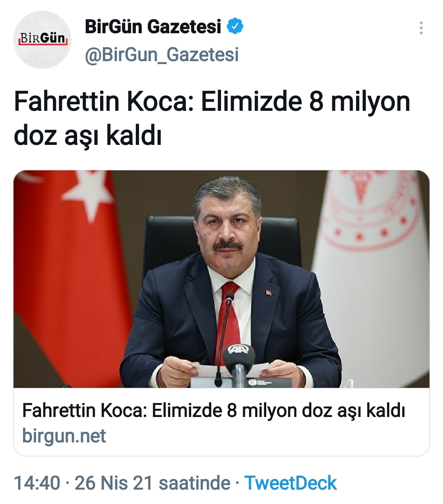Open the BirGün profile avatar

point(42,39)
